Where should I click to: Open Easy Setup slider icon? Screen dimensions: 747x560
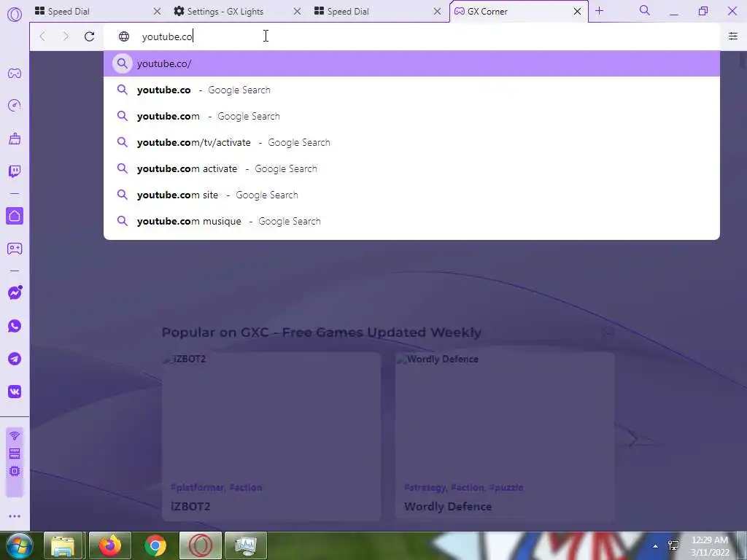(732, 36)
